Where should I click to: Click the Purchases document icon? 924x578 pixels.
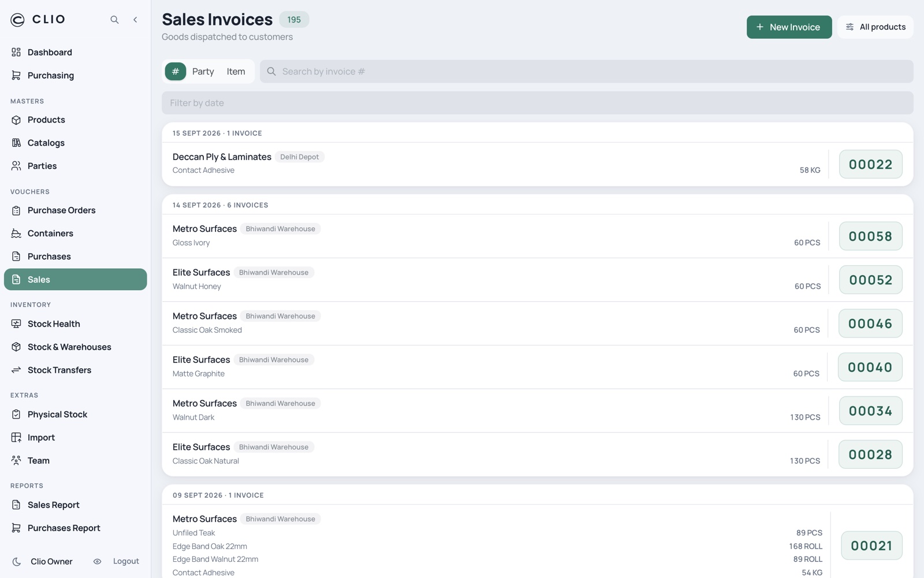[16, 257]
